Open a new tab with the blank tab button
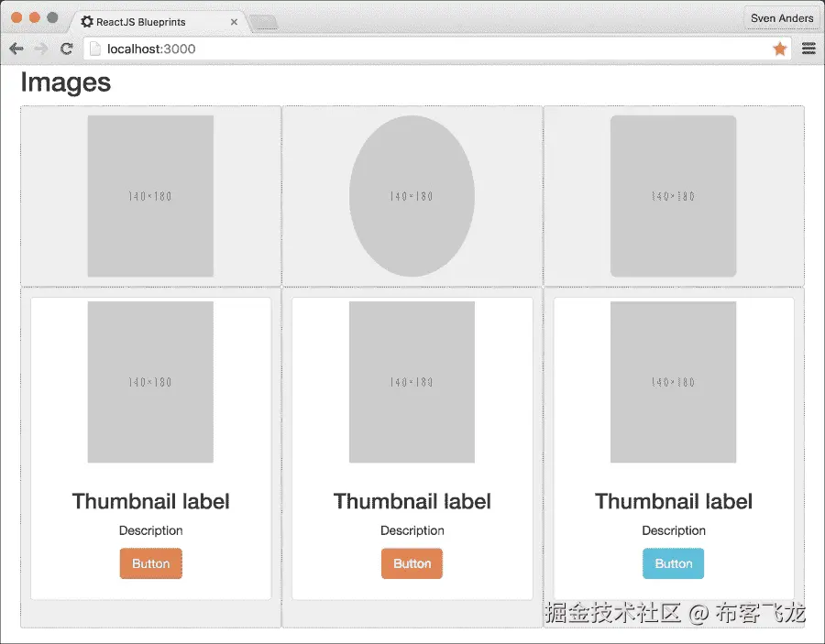825x644 pixels. pos(263,23)
